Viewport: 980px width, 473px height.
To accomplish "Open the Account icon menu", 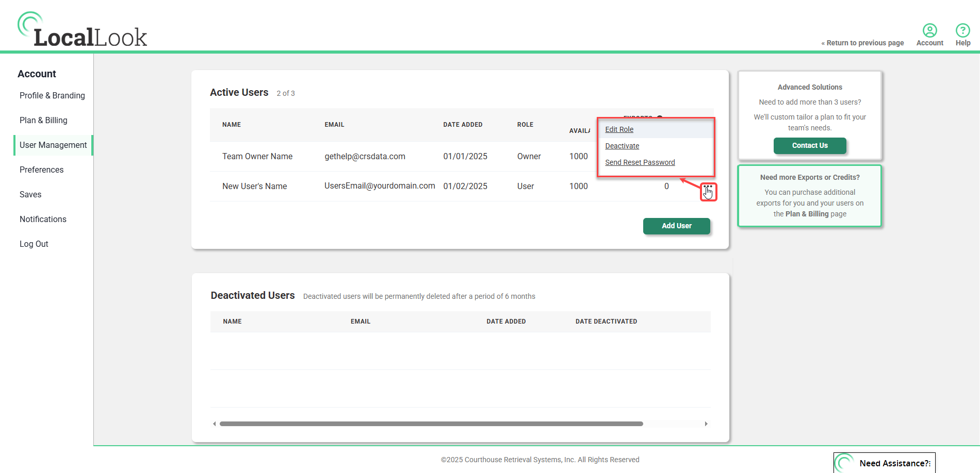I will click(929, 30).
